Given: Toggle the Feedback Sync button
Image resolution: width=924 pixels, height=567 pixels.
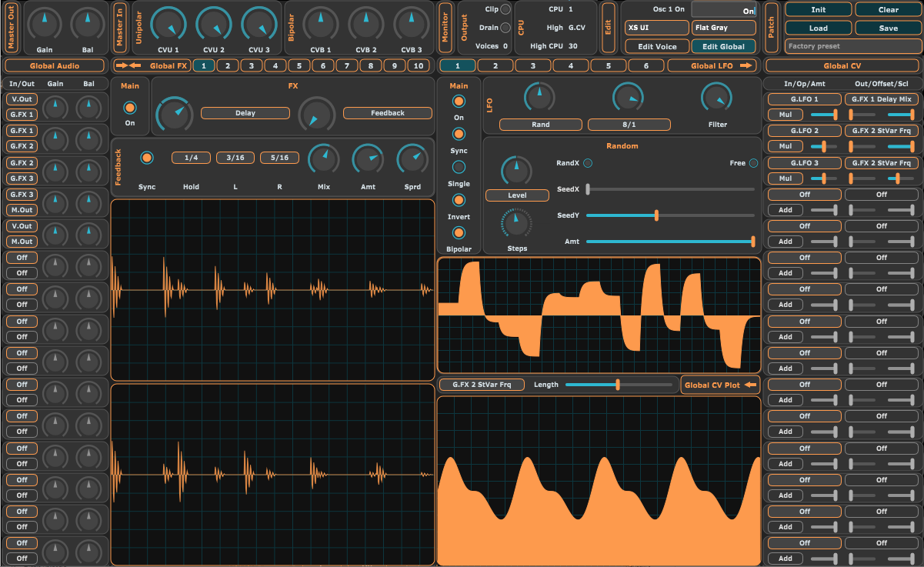Looking at the screenshot, I should pos(146,157).
